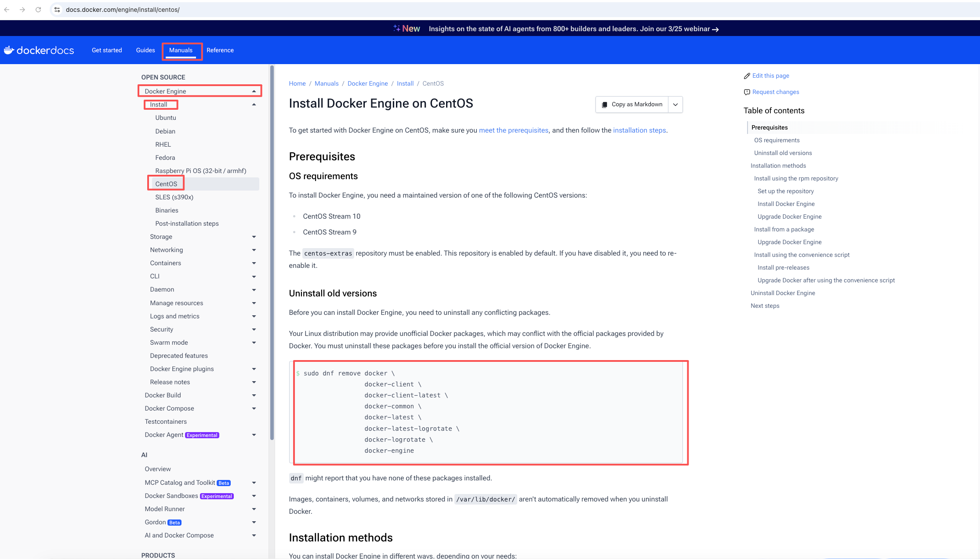Expand Docker Compose in sidebar

pos(254,408)
